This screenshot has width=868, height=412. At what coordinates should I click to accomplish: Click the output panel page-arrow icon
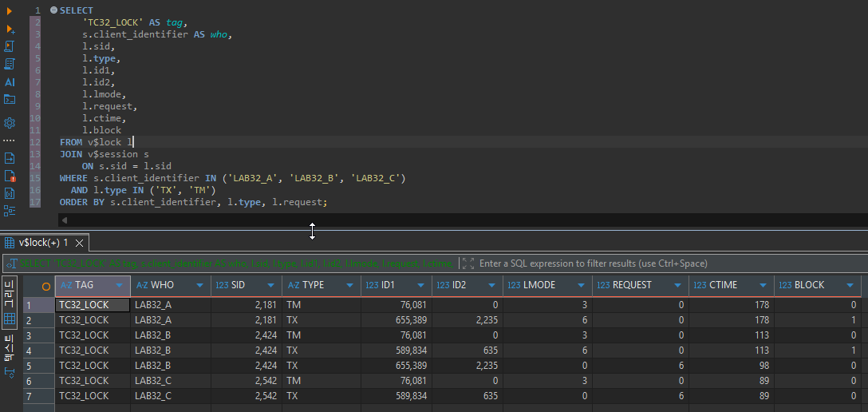10,158
